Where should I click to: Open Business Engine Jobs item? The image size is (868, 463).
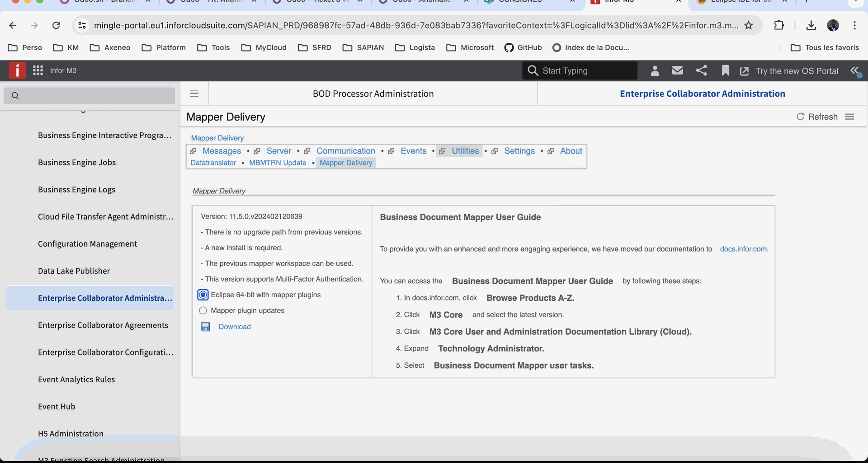click(x=77, y=163)
